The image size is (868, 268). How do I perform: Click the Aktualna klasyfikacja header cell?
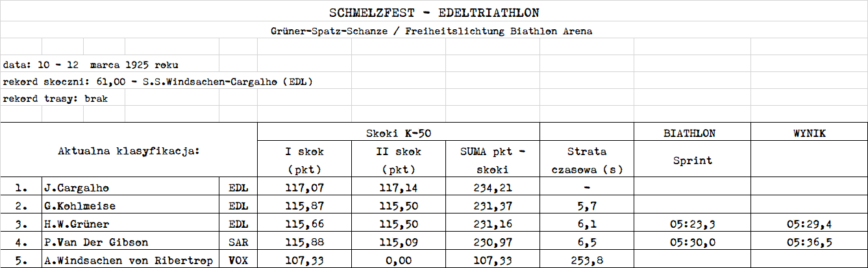(129, 151)
